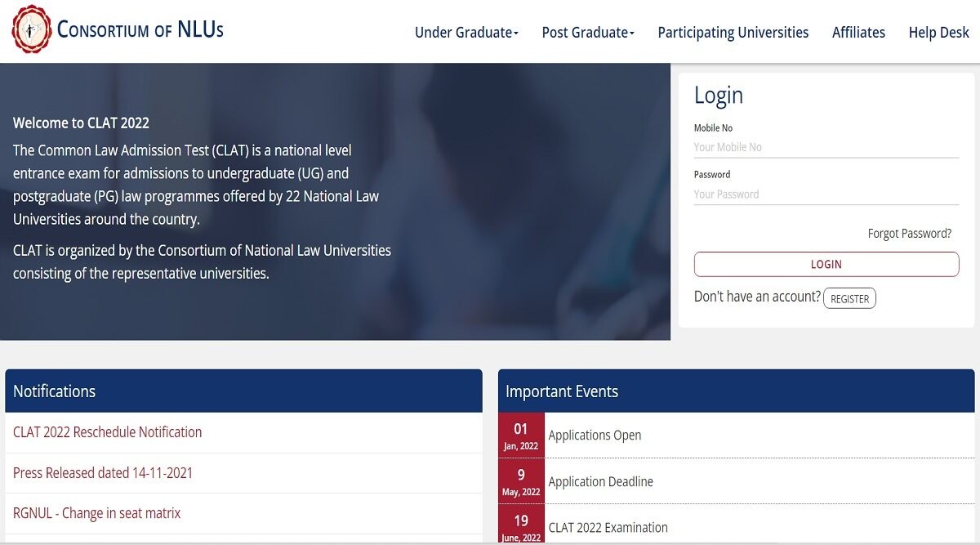Image resolution: width=980 pixels, height=545 pixels.
Task: Open Press Released dated 14-11-2021 link
Action: 103,473
